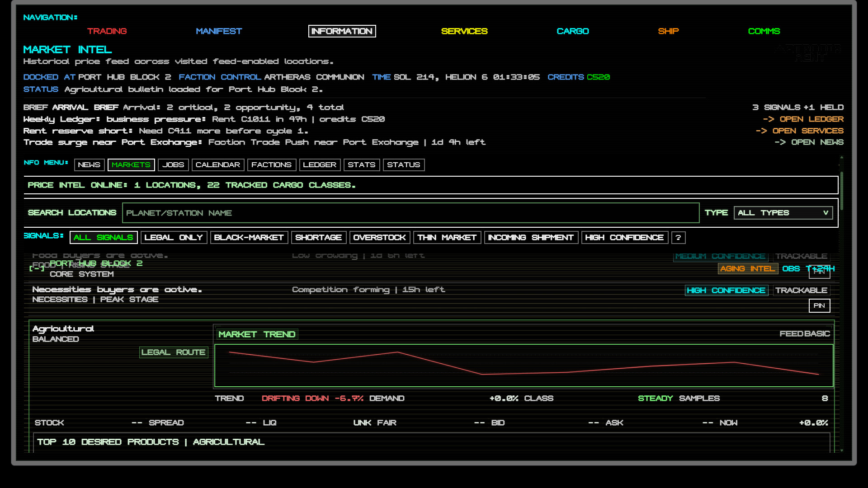Screen dimensions: 868x488
Task: Click the LEGAL ROUTE tag
Action: pos(174,352)
